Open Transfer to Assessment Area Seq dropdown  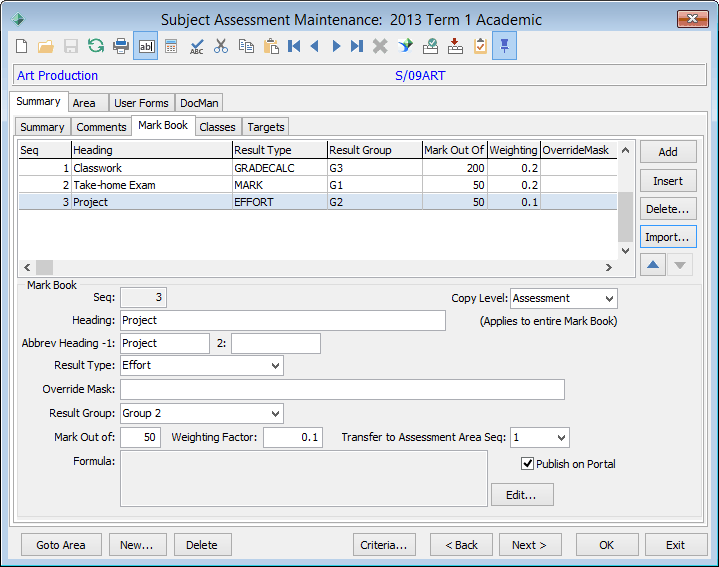coord(561,438)
